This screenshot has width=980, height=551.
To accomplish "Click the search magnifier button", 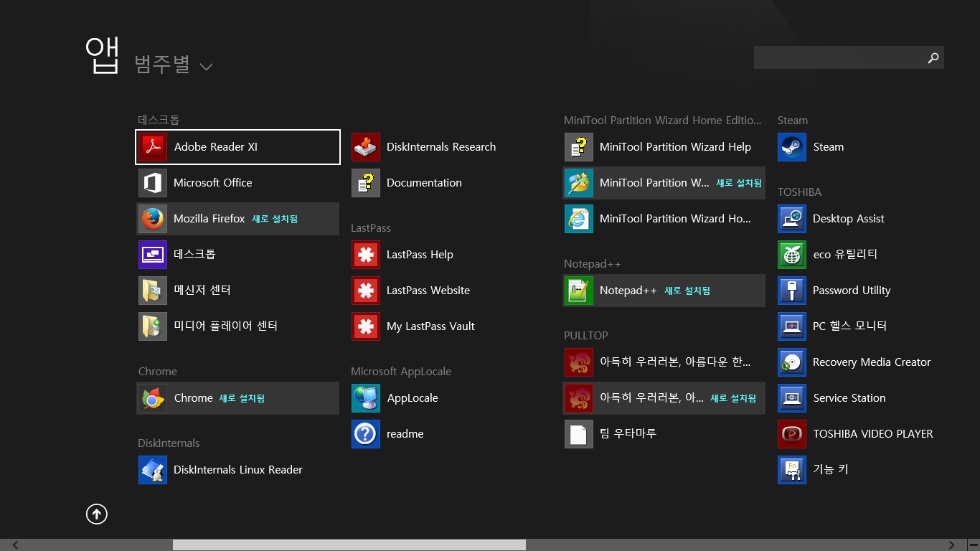I will (933, 58).
